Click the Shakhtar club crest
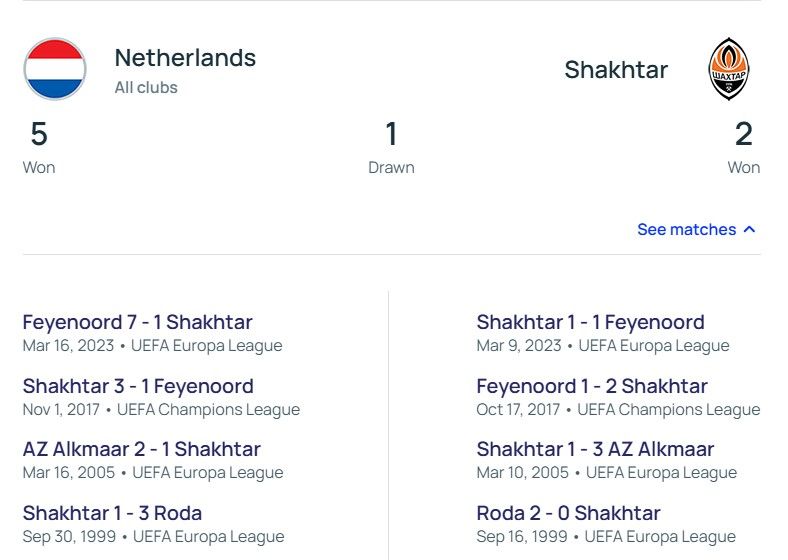The width and height of the screenshot is (788, 560). (728, 69)
